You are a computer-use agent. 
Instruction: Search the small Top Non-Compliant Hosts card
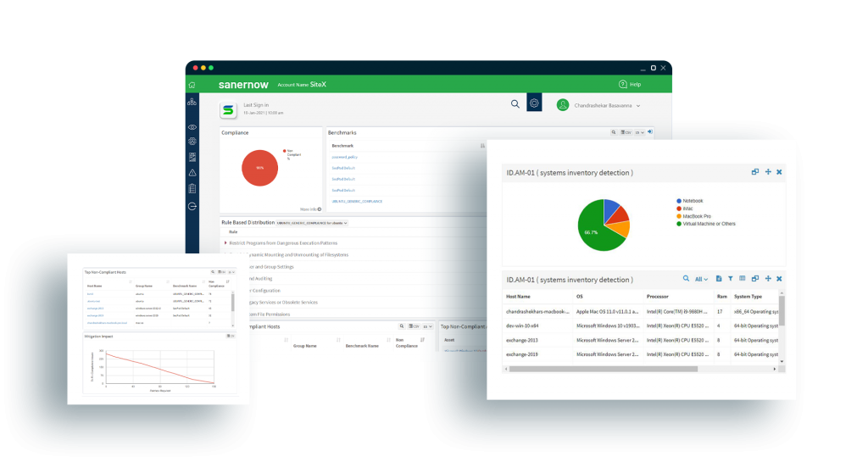pyautogui.click(x=213, y=272)
